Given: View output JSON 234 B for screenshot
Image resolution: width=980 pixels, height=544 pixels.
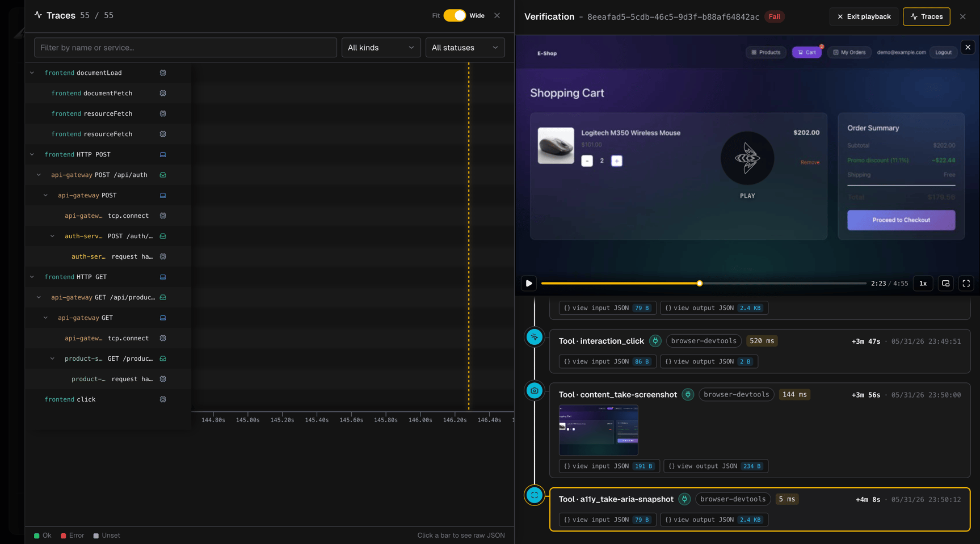Looking at the screenshot, I should [x=716, y=466].
